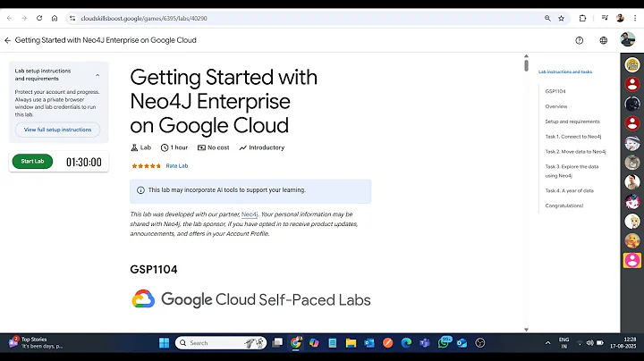Jump to Overview section in the outline
The width and height of the screenshot is (644, 361).
[556, 106]
